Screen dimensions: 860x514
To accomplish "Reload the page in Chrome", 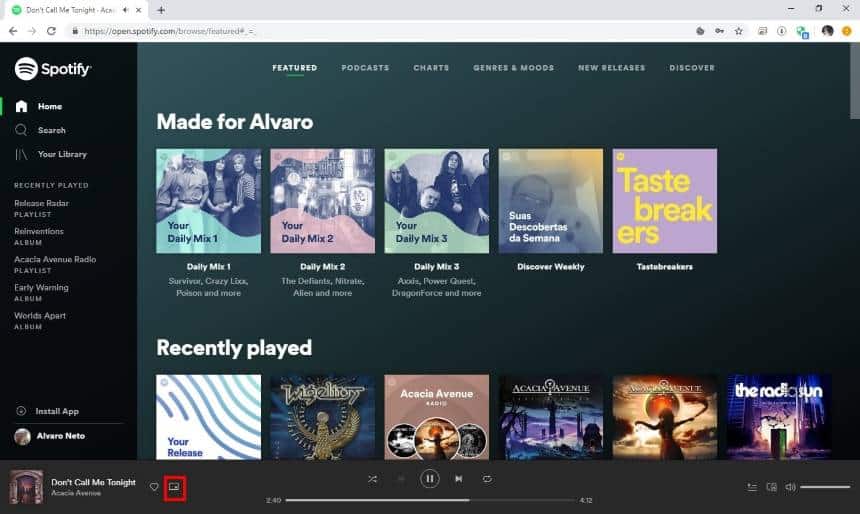I will click(x=52, y=31).
